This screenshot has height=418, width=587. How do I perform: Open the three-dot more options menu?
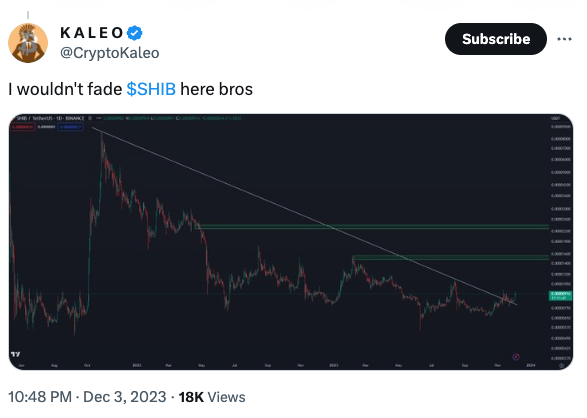click(564, 39)
